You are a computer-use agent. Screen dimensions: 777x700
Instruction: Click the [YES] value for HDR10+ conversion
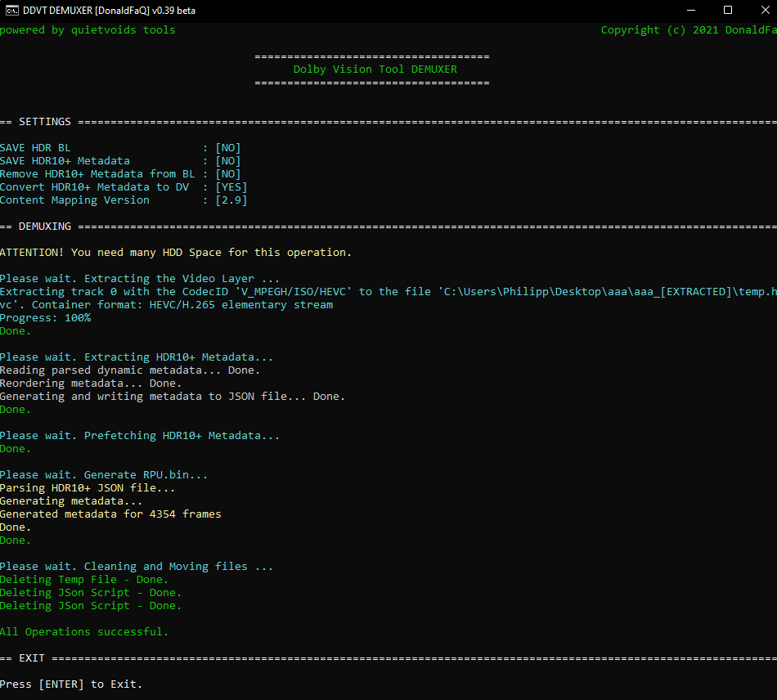pyautogui.click(x=231, y=187)
